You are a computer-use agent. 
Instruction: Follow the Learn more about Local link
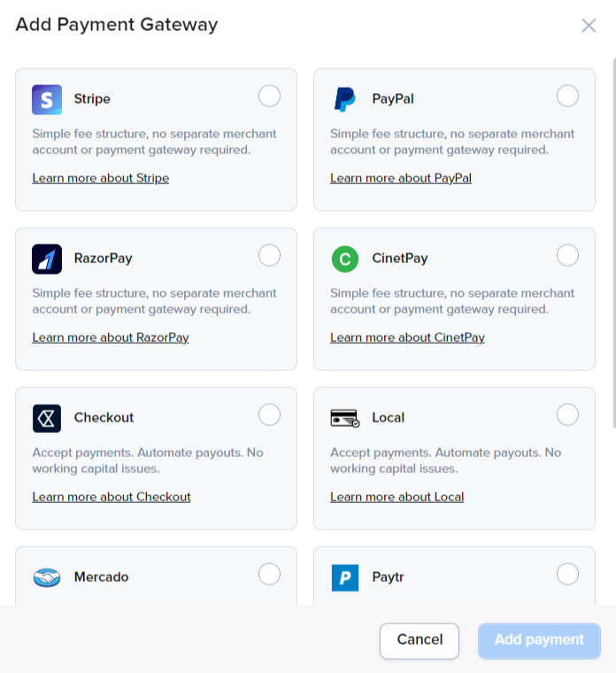(x=397, y=497)
